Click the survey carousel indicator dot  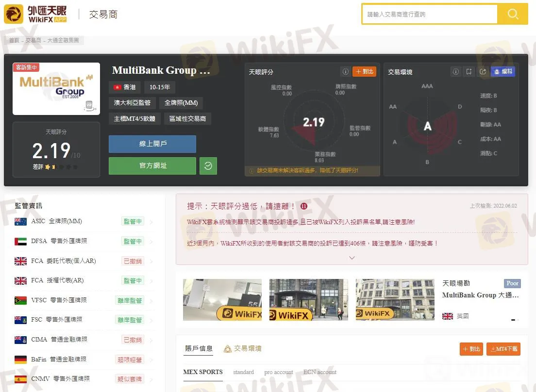(513, 320)
